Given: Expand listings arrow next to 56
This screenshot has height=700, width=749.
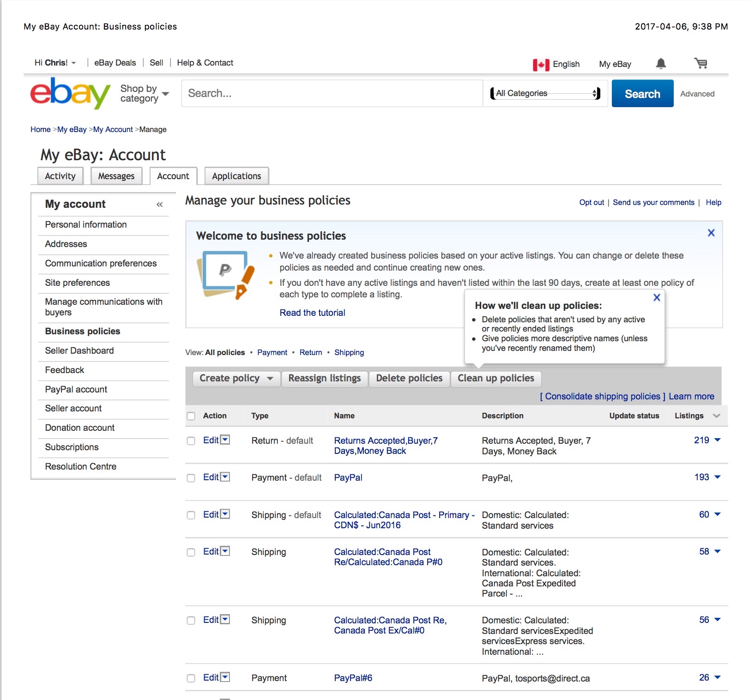Looking at the screenshot, I should click(717, 620).
